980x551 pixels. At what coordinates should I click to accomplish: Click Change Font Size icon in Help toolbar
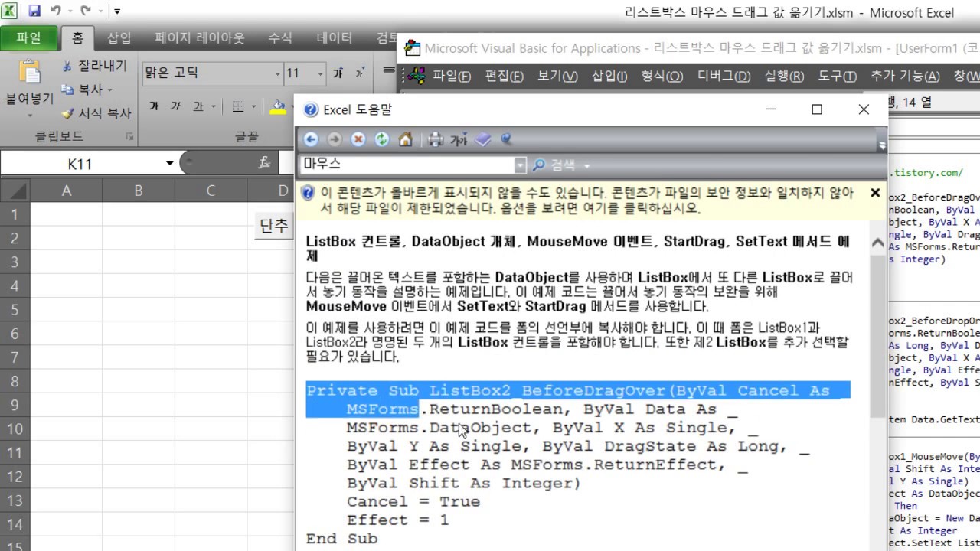[459, 140]
